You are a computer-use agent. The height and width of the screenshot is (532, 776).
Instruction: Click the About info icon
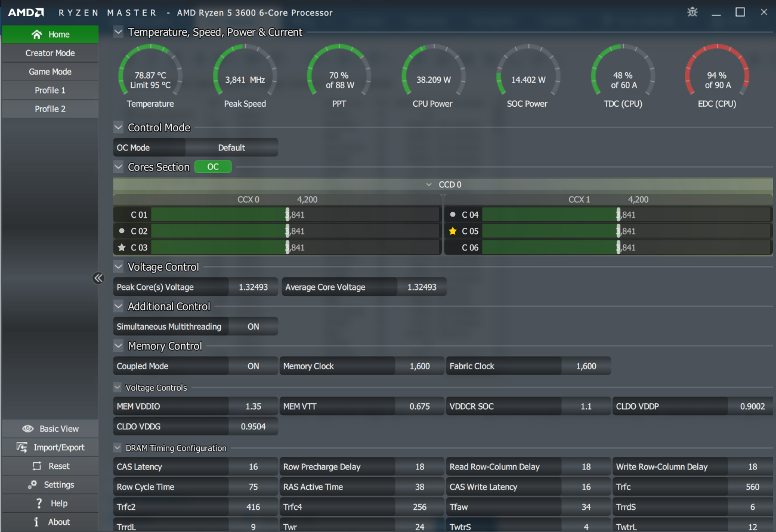(36, 522)
